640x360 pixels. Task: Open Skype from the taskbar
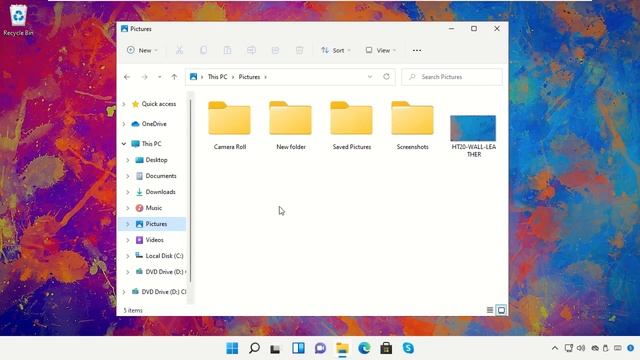click(x=408, y=348)
